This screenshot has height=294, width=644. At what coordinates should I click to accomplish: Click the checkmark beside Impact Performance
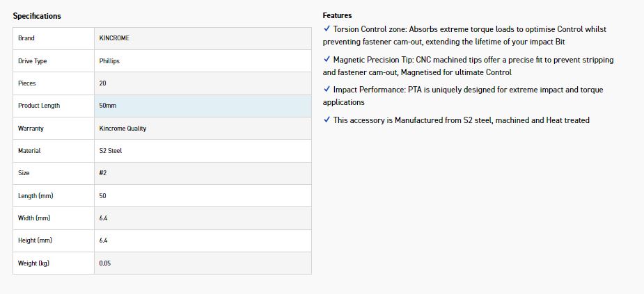point(327,90)
